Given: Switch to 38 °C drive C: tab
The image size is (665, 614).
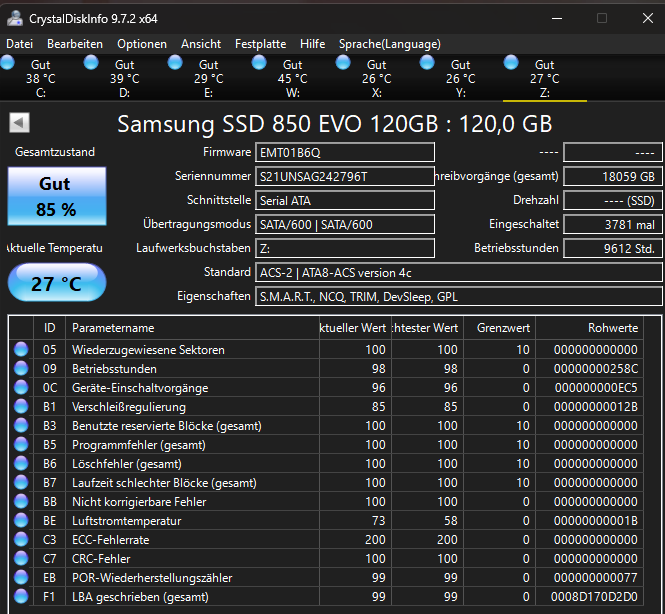Looking at the screenshot, I should (41, 78).
